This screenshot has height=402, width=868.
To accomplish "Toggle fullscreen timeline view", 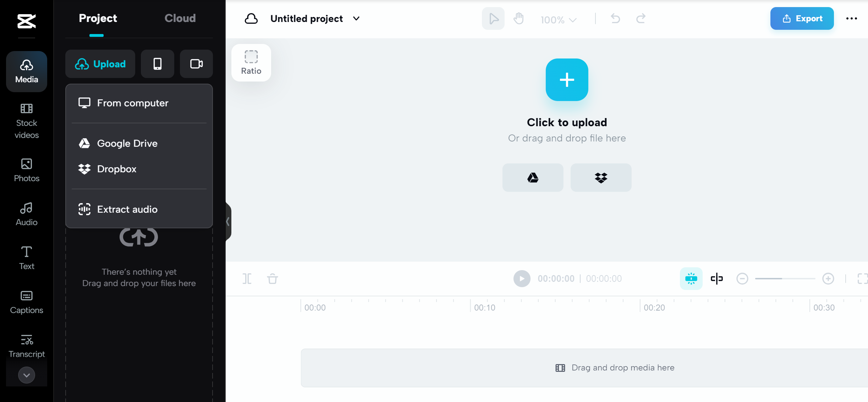I will 862,279.
